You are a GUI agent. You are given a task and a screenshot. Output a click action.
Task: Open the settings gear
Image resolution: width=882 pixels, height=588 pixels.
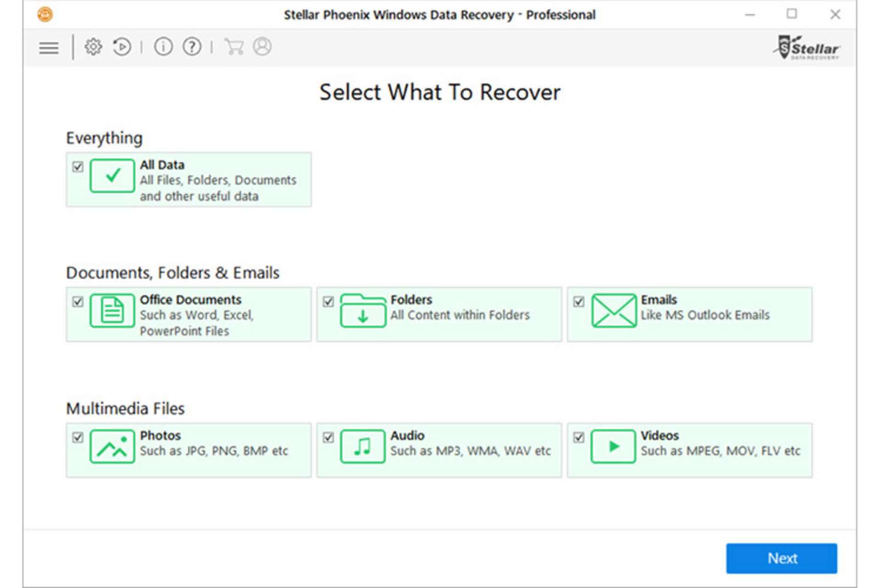coord(93,47)
